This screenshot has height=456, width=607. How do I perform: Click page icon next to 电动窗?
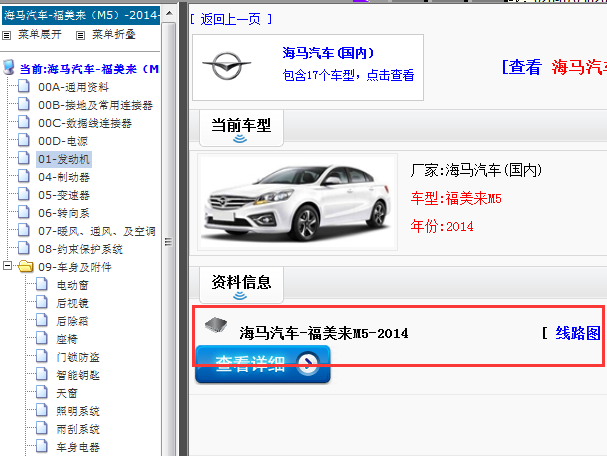42,284
